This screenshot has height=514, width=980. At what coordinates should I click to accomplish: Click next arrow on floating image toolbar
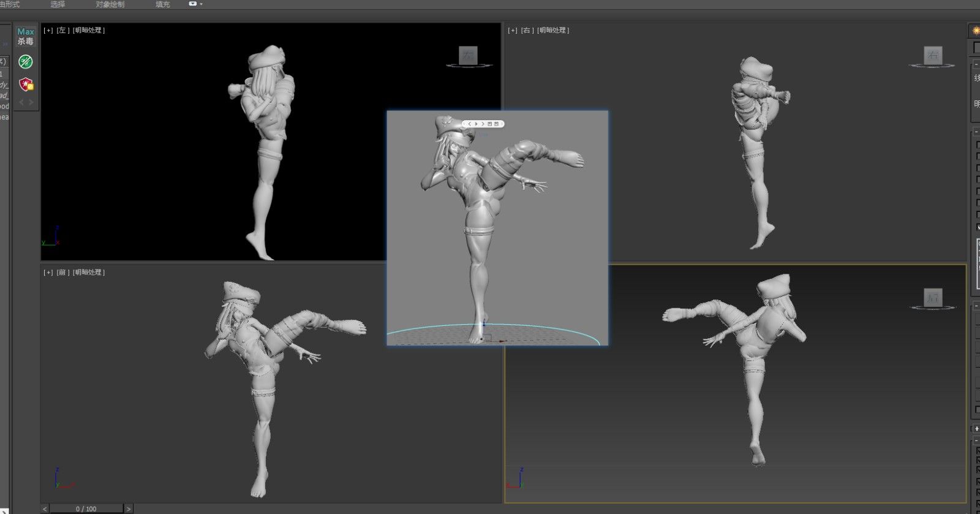click(483, 124)
